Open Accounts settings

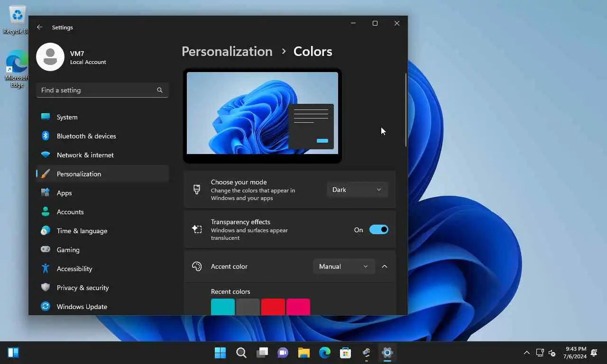(102, 212)
